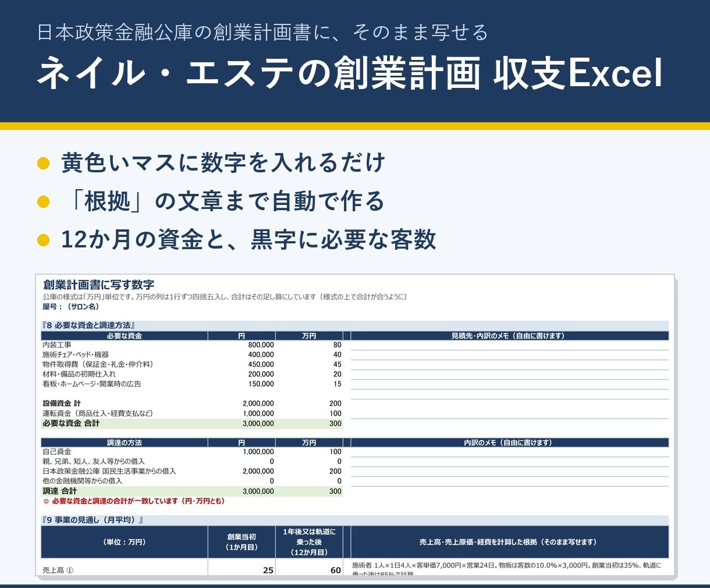Viewport: 710px width, 588px height.
Task: Select the 15 万円 cell for 看板・ホームページ
Action: tap(337, 384)
